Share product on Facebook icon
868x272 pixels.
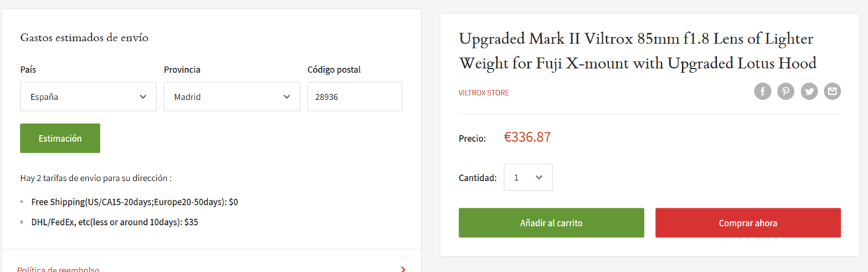pos(762,91)
